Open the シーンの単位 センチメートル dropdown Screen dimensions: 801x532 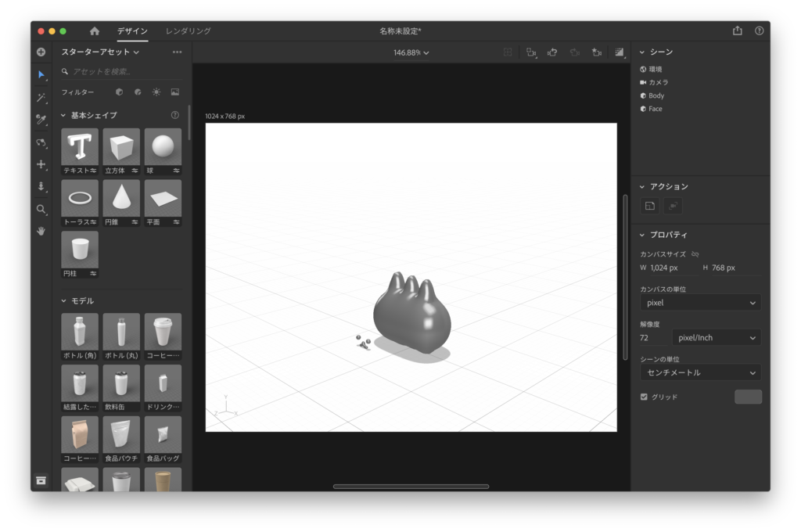tap(700, 372)
